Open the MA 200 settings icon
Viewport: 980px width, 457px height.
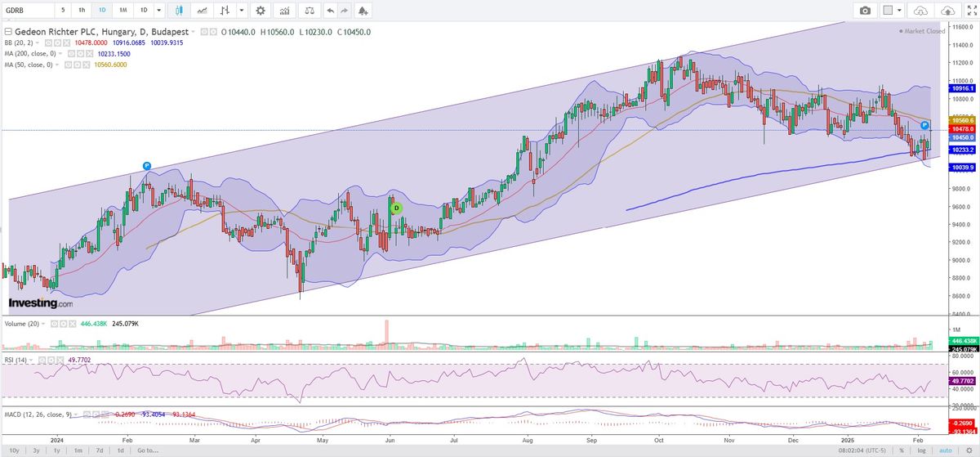tap(80, 52)
